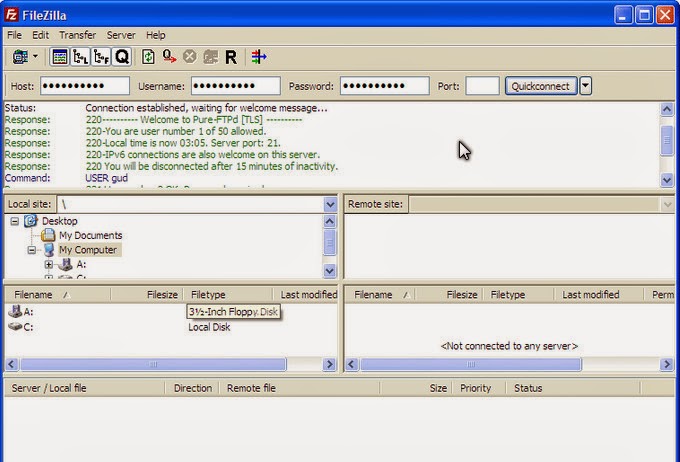Collapse the Desktop tree node

(15, 221)
